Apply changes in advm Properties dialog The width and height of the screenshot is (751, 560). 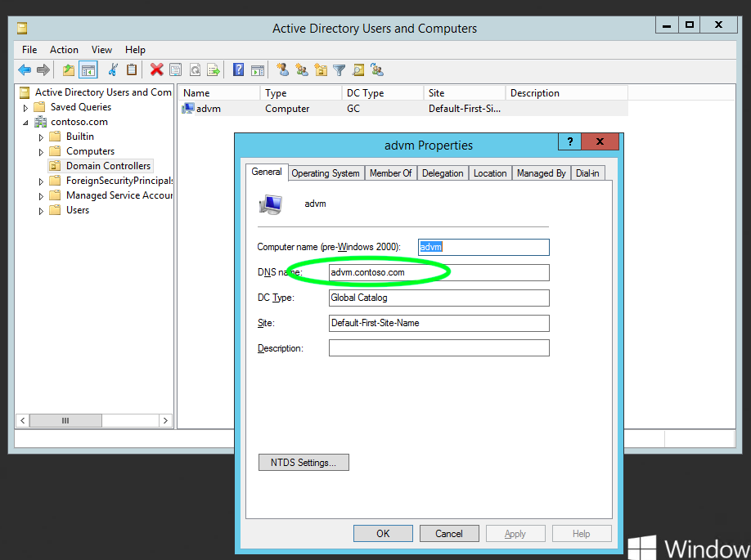tap(515, 533)
